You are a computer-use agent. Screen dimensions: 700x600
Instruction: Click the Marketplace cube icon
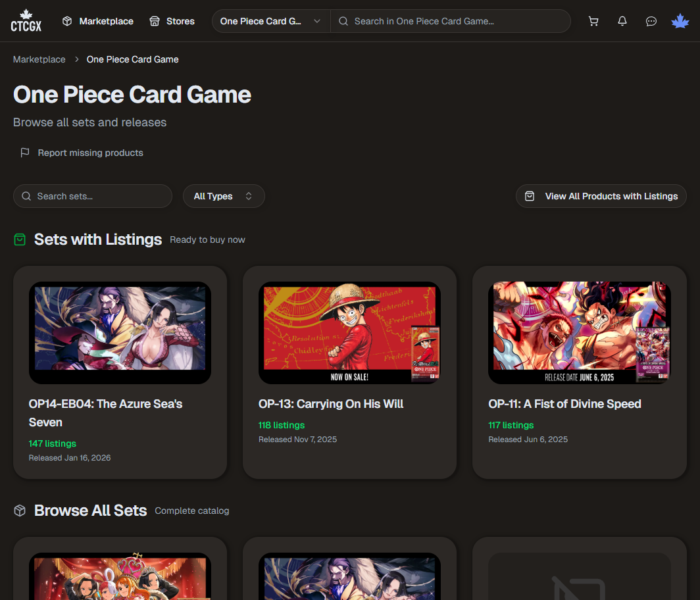pyautogui.click(x=67, y=21)
